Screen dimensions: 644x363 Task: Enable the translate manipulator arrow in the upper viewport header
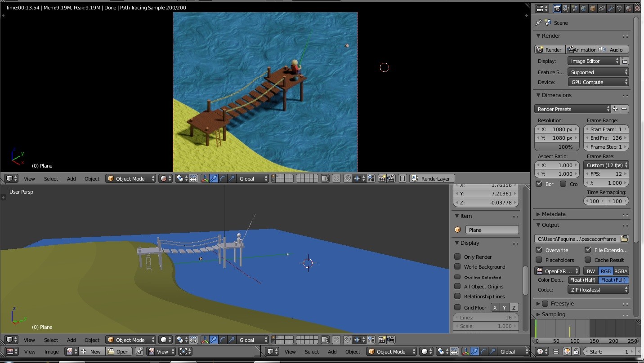pyautogui.click(x=214, y=178)
